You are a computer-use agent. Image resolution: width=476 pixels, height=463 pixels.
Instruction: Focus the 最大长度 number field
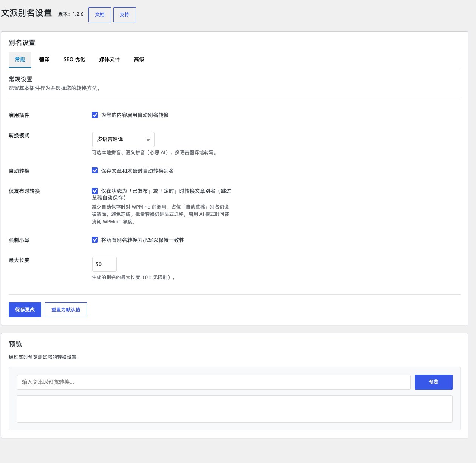(104, 264)
